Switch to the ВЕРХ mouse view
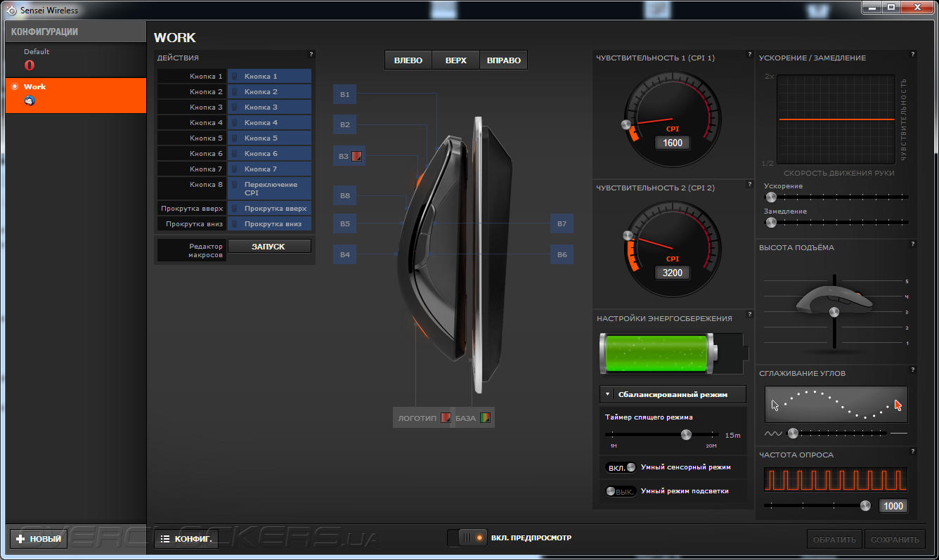The width and height of the screenshot is (939, 560). pyautogui.click(x=455, y=60)
